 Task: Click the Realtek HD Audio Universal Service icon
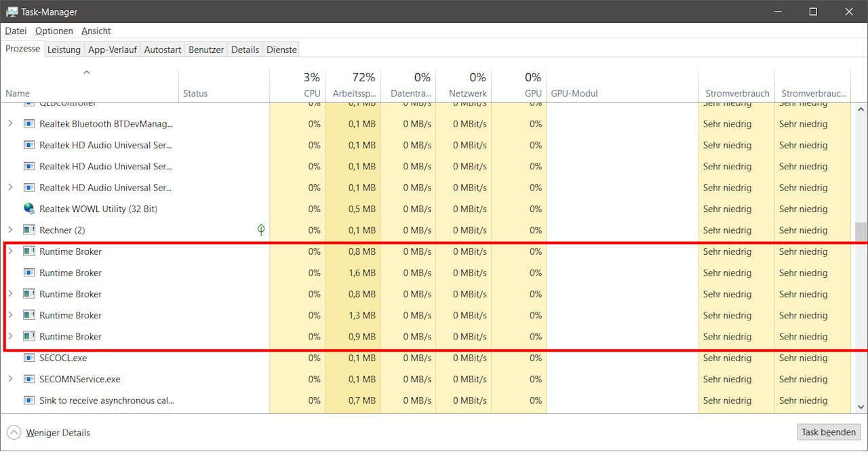click(x=28, y=145)
